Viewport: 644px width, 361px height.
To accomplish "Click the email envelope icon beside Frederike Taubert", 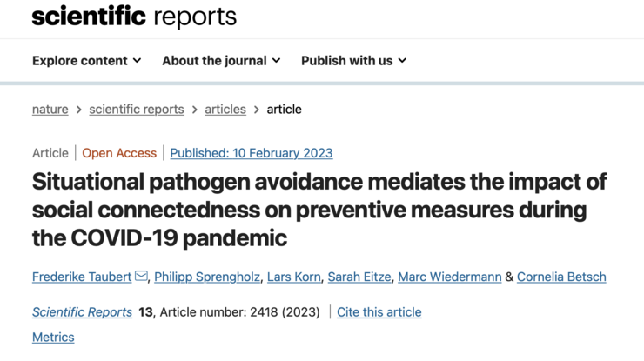I will [x=141, y=277].
